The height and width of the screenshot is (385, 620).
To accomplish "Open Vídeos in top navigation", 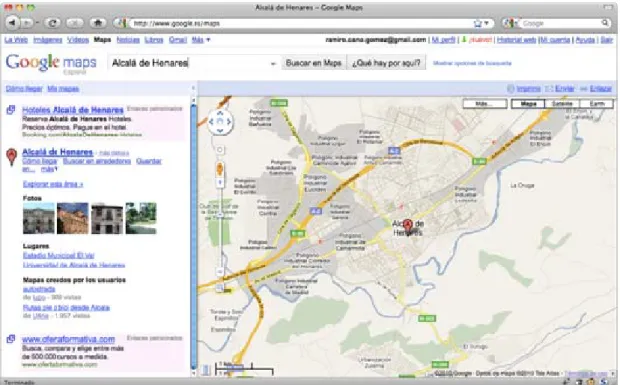I will pyautogui.click(x=78, y=40).
